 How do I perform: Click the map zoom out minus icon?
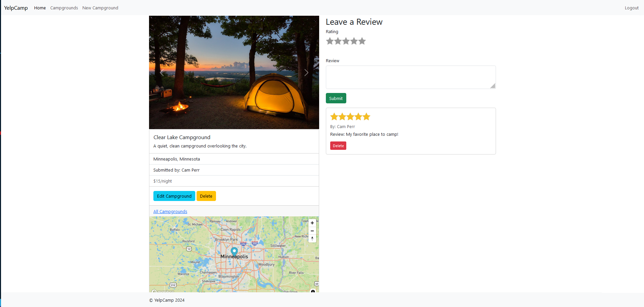[312, 231]
